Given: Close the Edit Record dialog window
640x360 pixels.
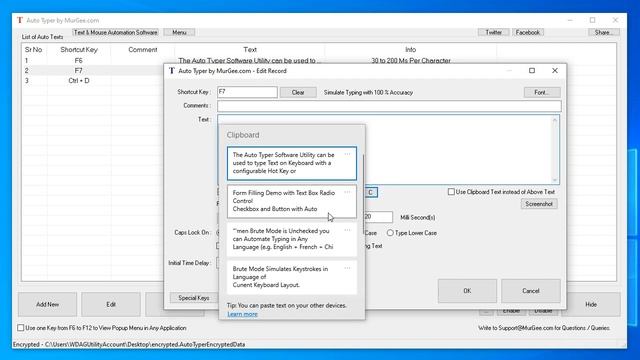Looking at the screenshot, I should (x=555, y=71).
